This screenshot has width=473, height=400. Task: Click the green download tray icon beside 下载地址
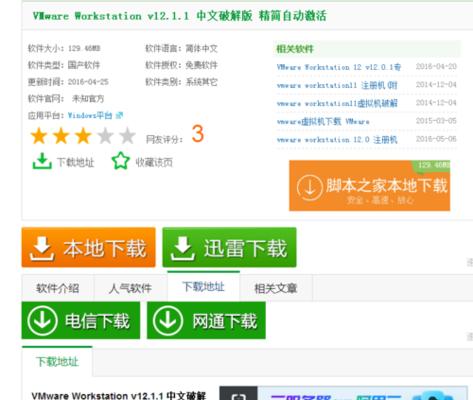coord(42,161)
